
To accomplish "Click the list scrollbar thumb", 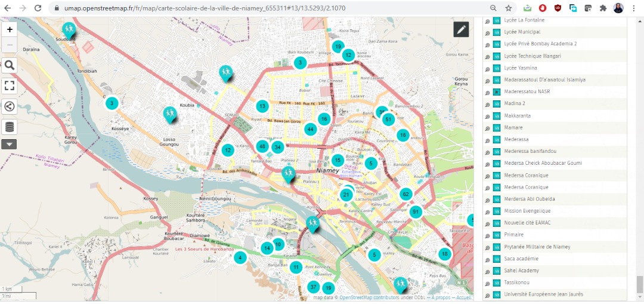I will click(x=639, y=283).
